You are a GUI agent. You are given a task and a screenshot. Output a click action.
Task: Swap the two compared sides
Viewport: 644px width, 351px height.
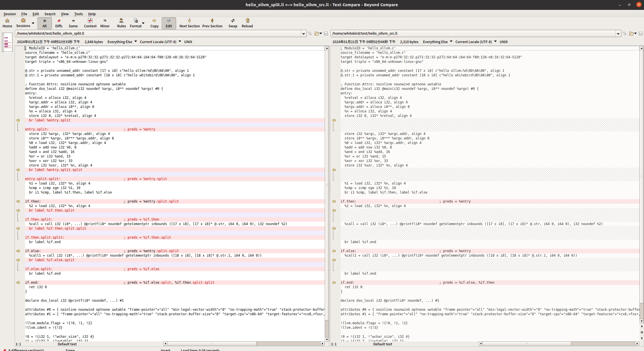(233, 23)
